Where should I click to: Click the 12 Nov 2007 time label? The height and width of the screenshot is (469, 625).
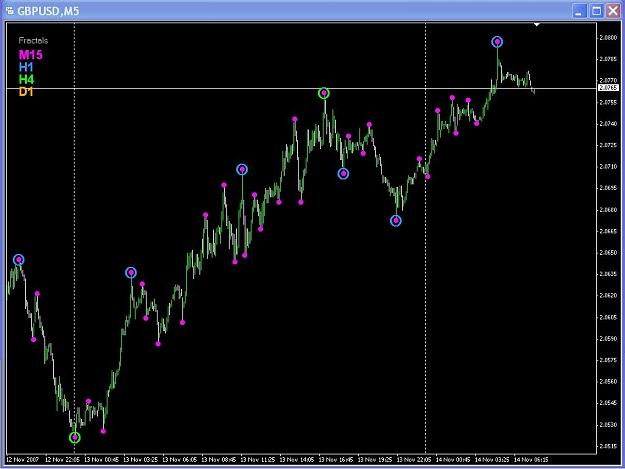(22, 459)
